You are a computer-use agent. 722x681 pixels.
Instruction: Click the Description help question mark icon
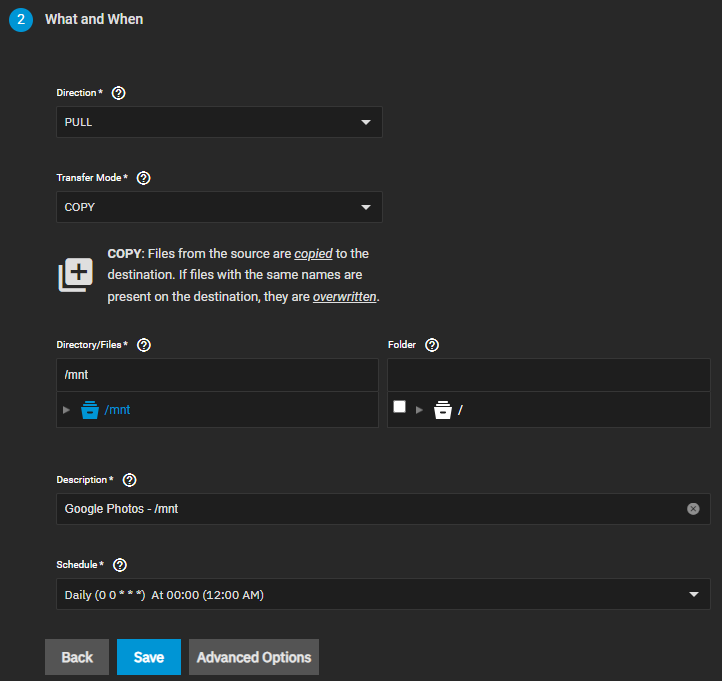[129, 480]
